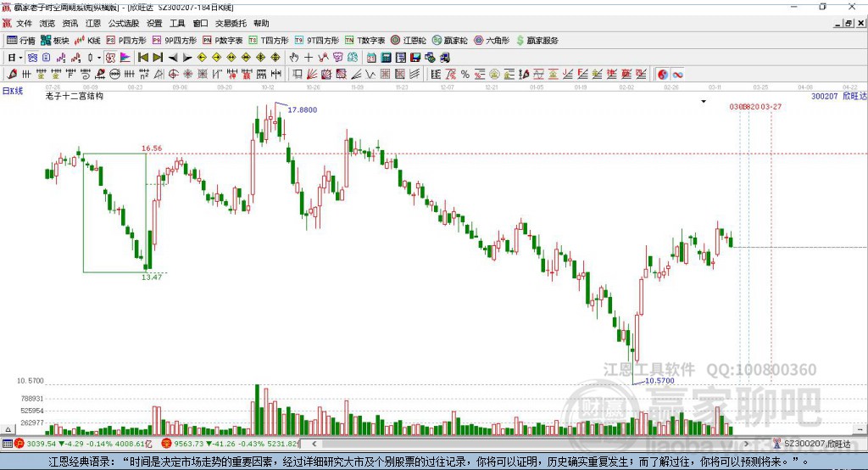Open the 窗口 menu
The image size is (868, 470).
pyautogui.click(x=200, y=23)
